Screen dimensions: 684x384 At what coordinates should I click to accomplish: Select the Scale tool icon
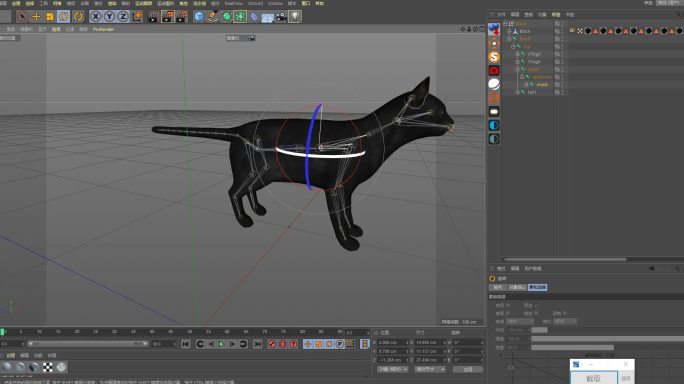click(50, 17)
